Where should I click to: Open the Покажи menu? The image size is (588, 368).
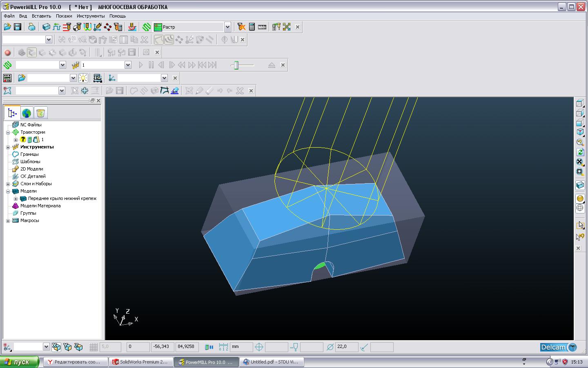pyautogui.click(x=64, y=16)
